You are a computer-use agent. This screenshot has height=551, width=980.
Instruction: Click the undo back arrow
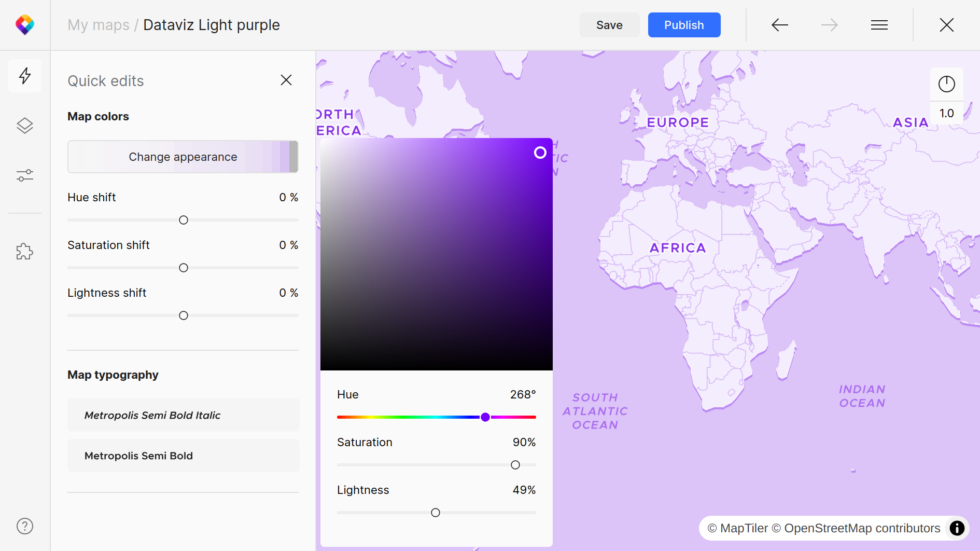[779, 25]
